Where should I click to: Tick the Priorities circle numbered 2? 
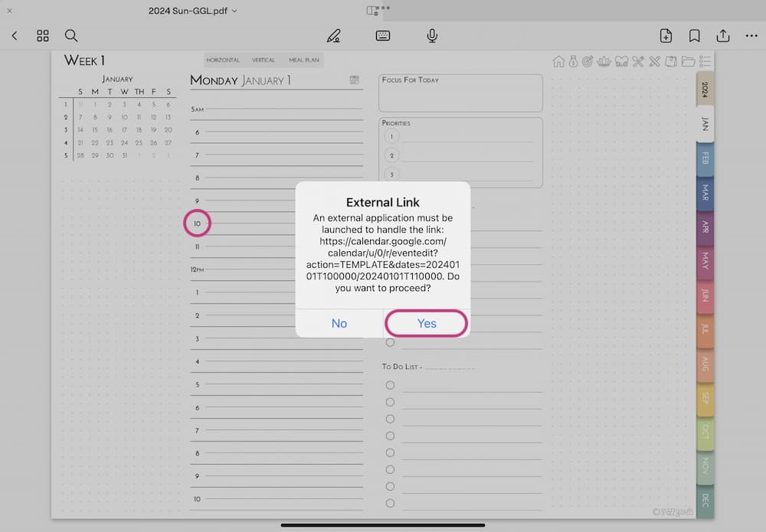[392, 155]
